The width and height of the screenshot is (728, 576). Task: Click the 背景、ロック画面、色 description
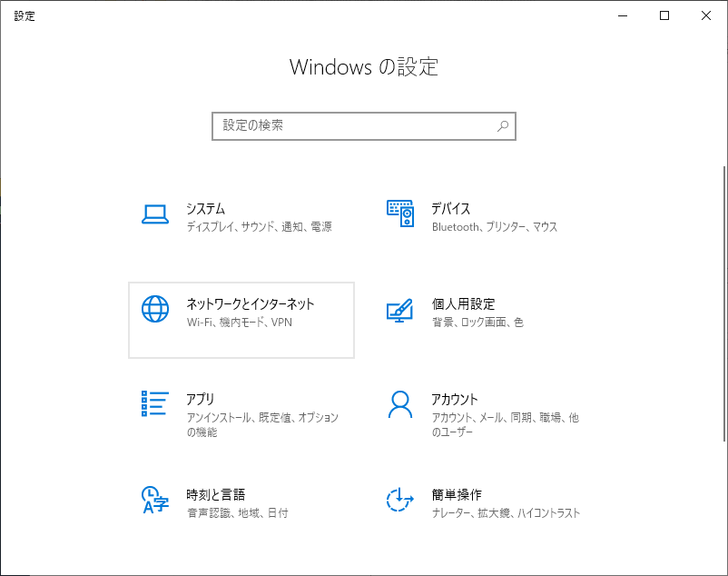pos(477,322)
